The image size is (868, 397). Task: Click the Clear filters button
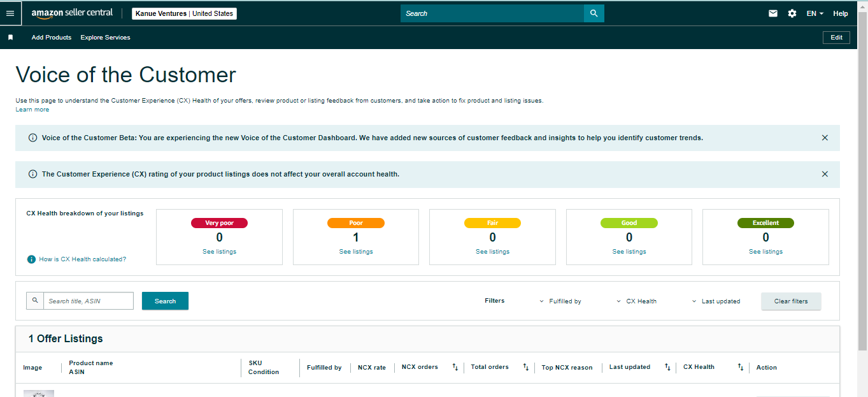point(791,301)
